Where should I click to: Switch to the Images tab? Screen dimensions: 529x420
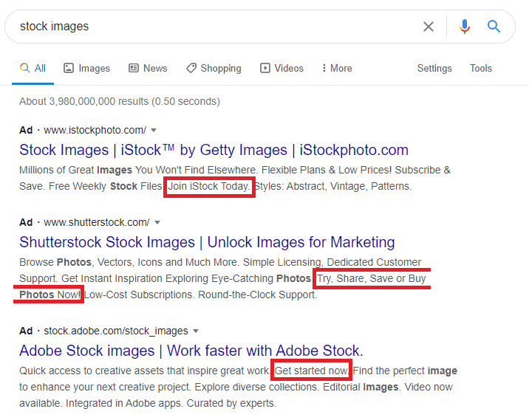pyautogui.click(x=86, y=68)
